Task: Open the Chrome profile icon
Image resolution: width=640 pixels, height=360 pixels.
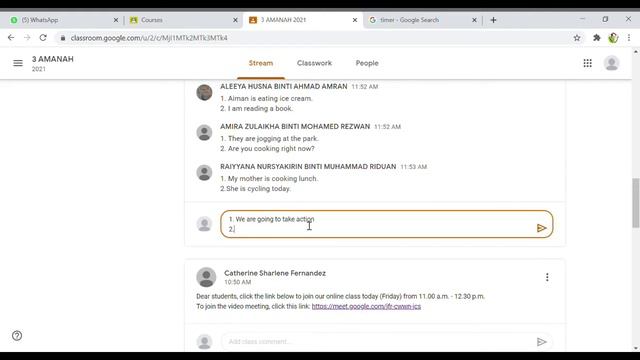Action: click(x=613, y=38)
